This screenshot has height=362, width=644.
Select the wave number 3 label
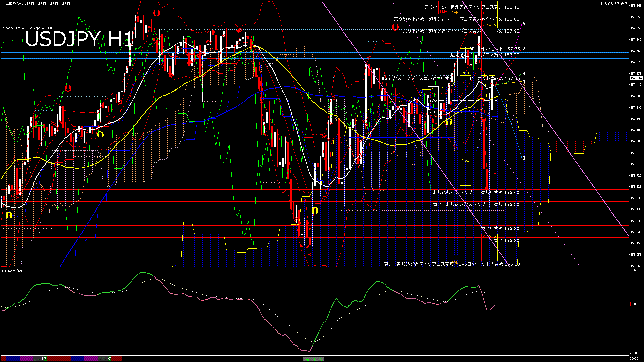tap(524, 158)
